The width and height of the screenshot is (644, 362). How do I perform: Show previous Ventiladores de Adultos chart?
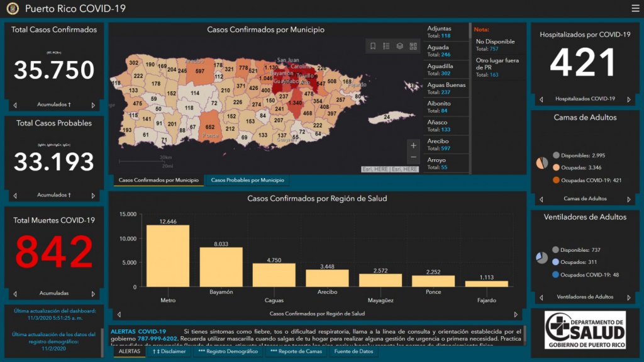pyautogui.click(x=540, y=297)
